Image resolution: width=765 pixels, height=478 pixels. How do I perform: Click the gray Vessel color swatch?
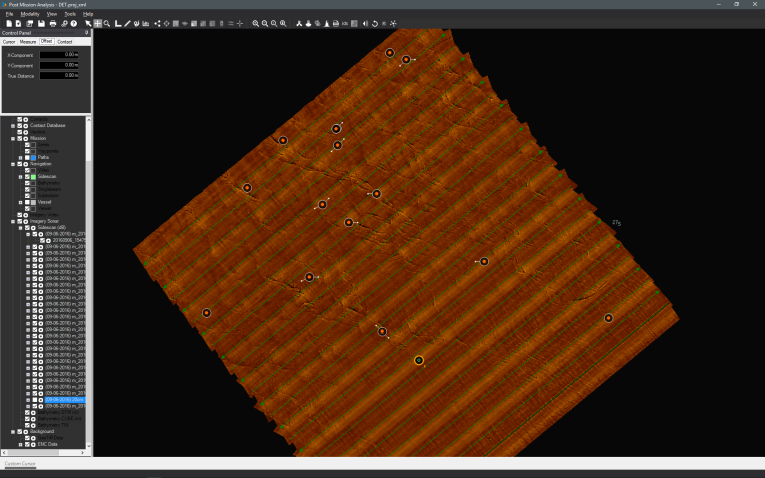point(33,202)
